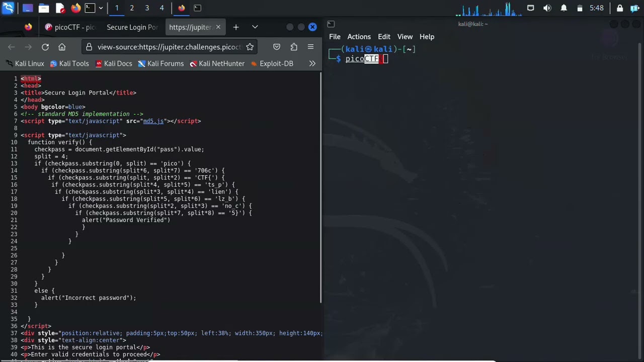Go forward one page in Firefox

[x=28, y=47]
